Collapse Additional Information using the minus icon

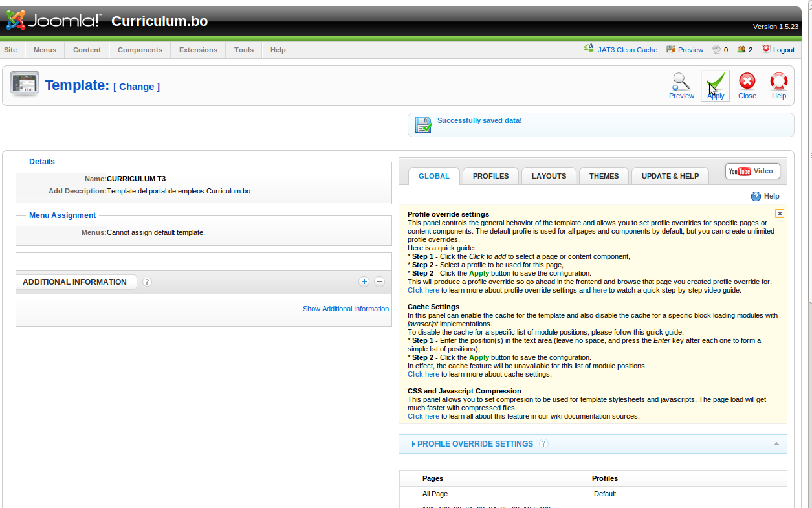[379, 282]
